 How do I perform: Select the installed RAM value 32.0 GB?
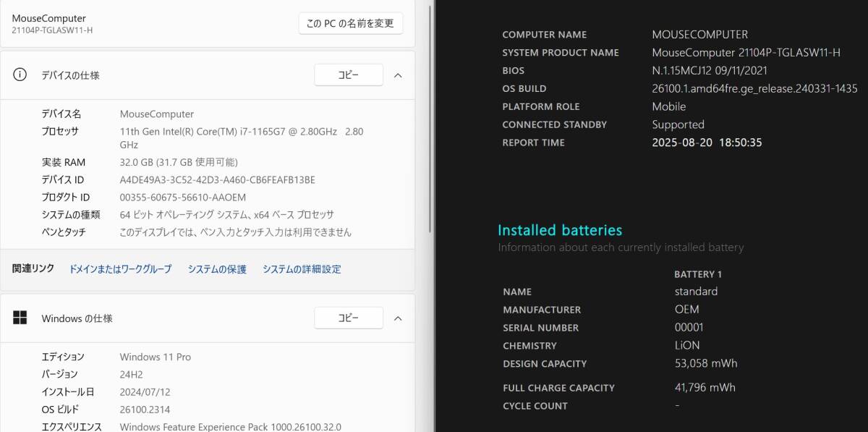coord(179,162)
